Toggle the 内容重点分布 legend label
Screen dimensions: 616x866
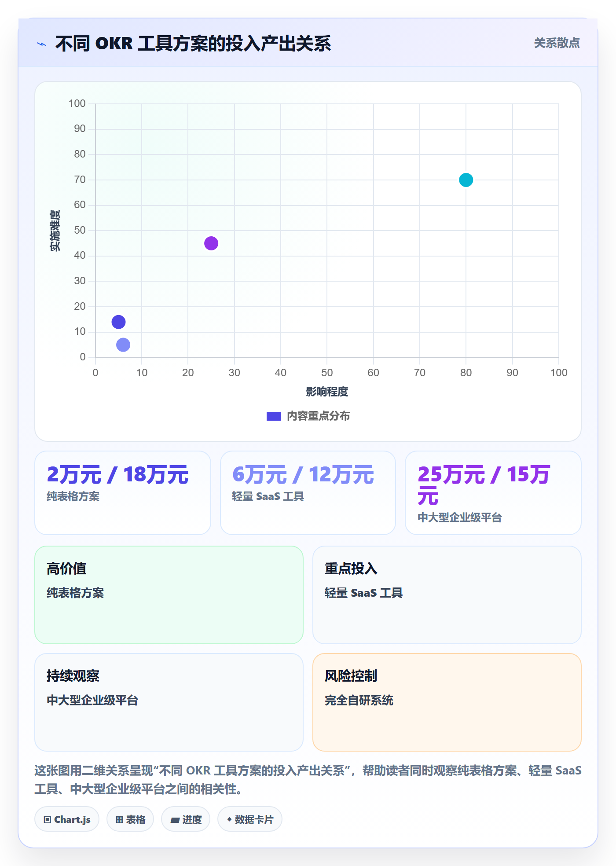(319, 416)
